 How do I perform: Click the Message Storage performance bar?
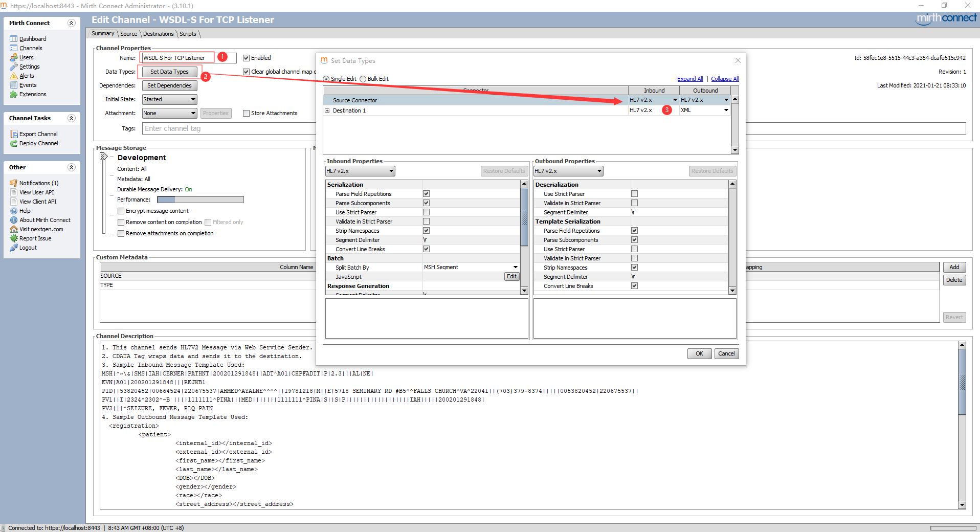tap(201, 199)
